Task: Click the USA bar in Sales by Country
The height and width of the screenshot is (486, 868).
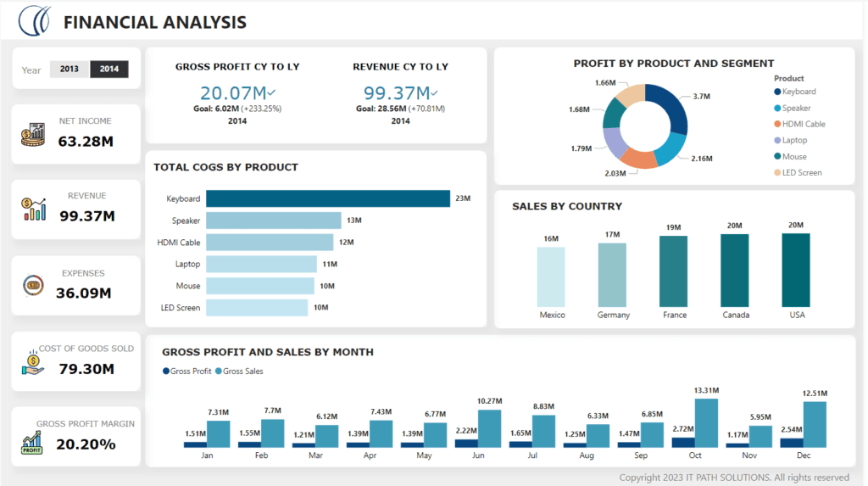Action: coord(796,270)
